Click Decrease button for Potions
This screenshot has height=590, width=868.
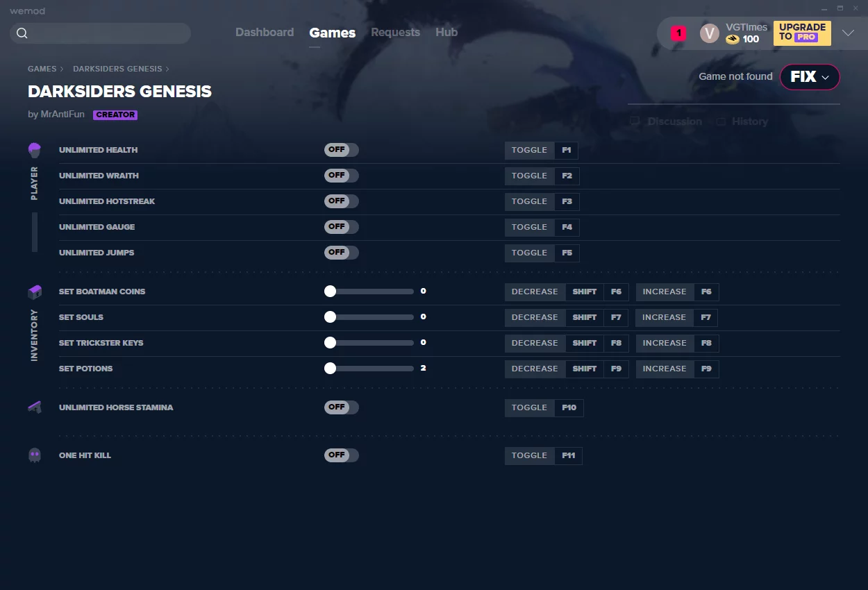pyautogui.click(x=535, y=369)
